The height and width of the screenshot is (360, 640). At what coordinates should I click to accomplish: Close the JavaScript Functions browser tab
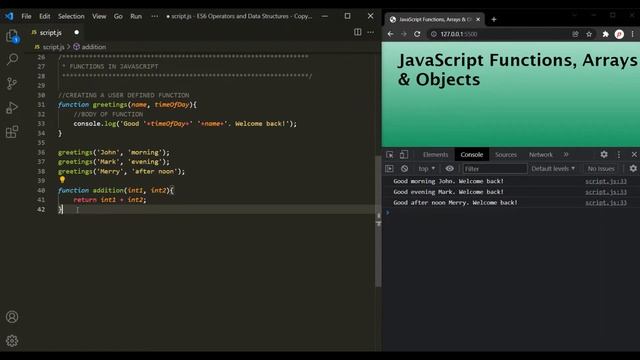(478, 19)
